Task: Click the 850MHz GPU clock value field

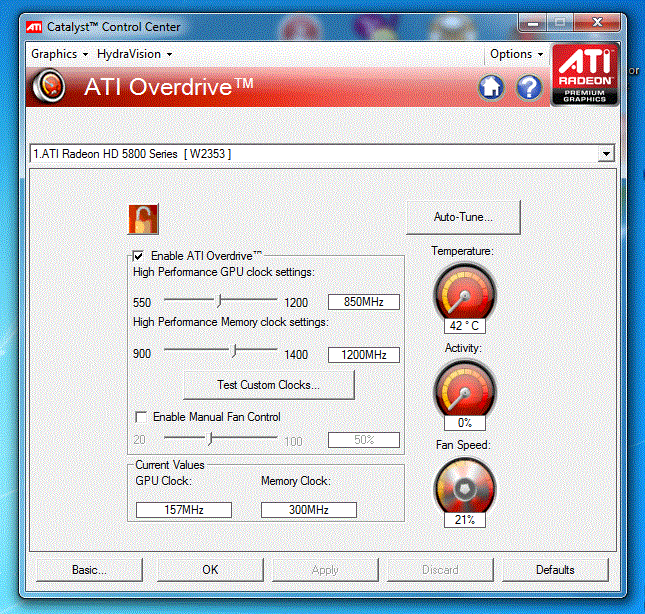Action: [364, 302]
